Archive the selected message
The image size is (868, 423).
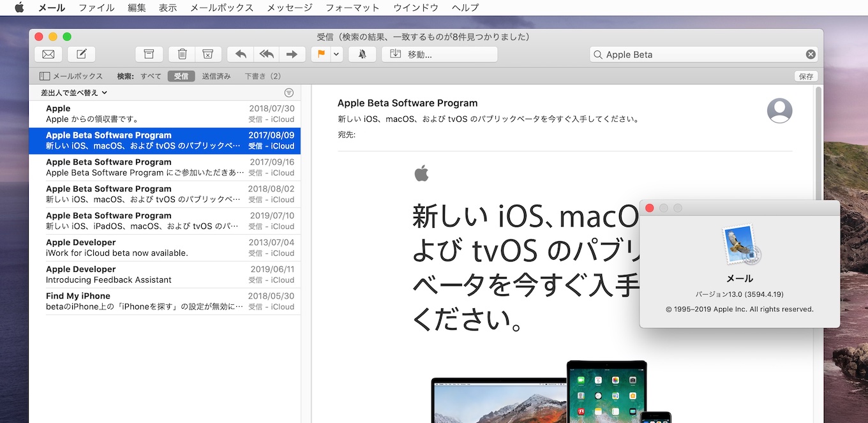coord(149,54)
